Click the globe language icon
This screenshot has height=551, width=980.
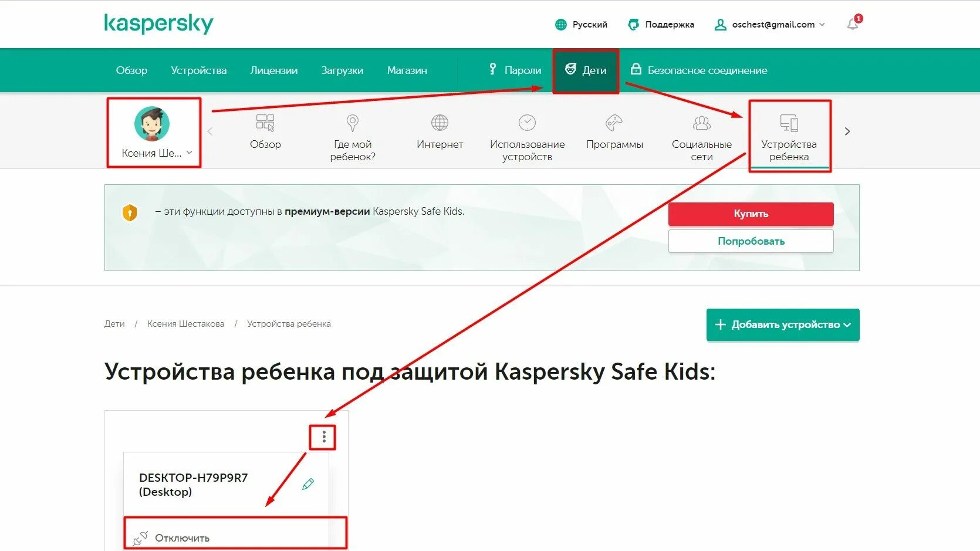(x=560, y=25)
